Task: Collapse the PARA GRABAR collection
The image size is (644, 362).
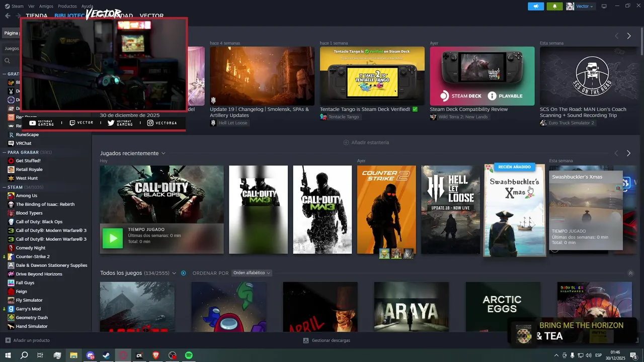Action: point(4,152)
